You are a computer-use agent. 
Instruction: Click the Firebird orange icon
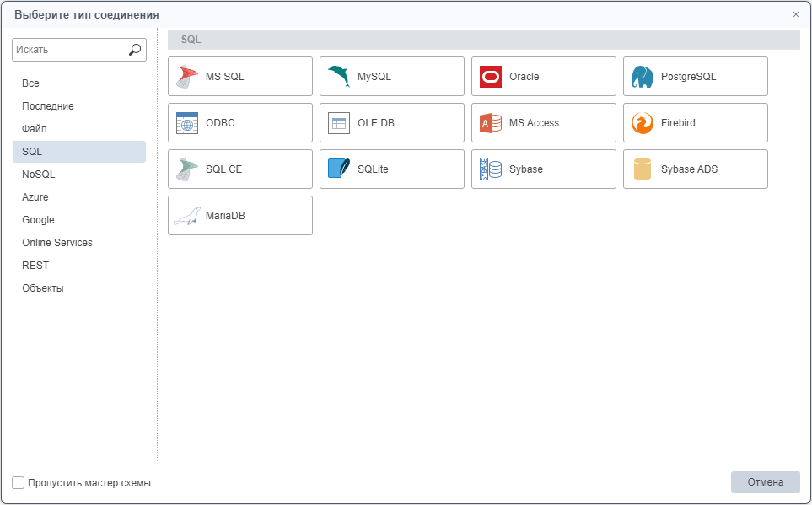point(643,123)
